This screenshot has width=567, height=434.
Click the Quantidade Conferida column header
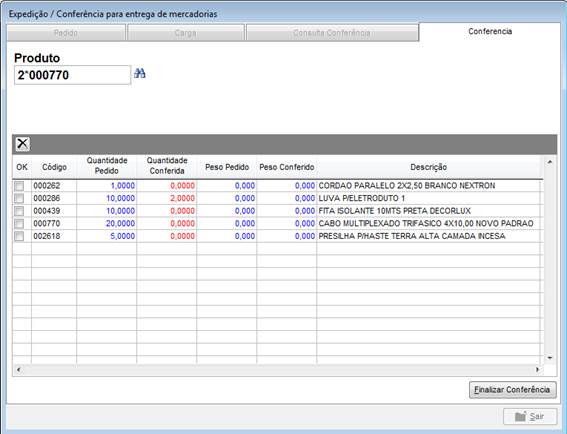point(167,166)
